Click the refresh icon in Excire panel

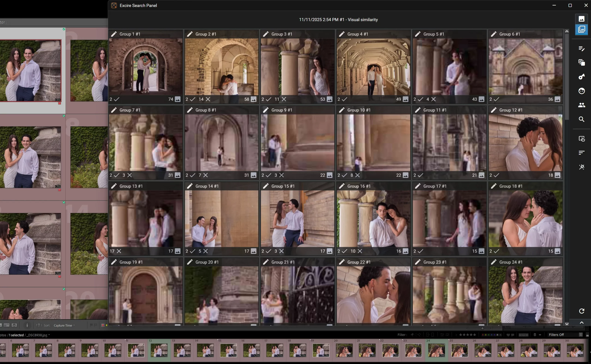click(582, 311)
